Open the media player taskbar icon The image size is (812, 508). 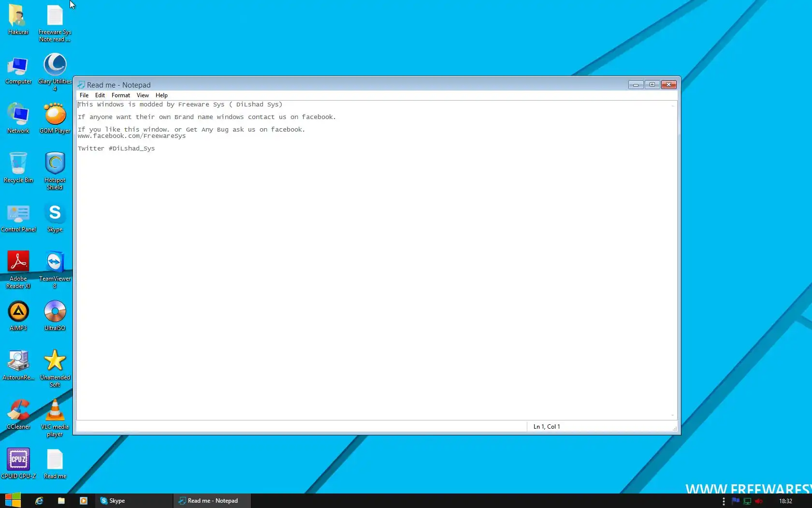point(84,501)
